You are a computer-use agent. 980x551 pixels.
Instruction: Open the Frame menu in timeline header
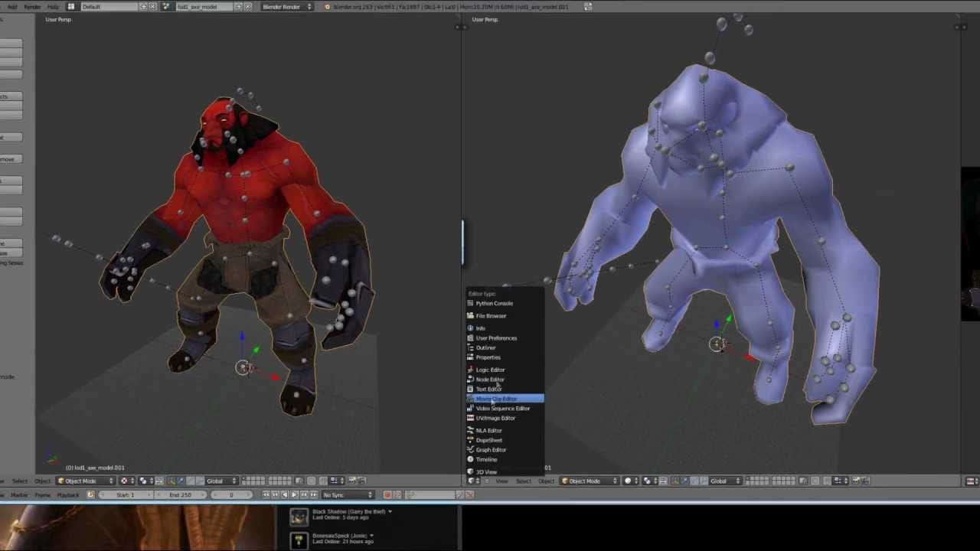coord(43,495)
